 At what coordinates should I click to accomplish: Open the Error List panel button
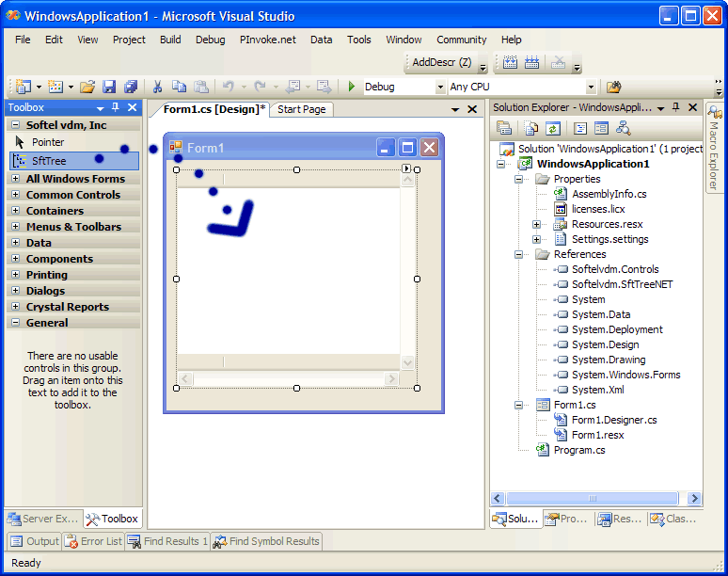click(x=93, y=541)
